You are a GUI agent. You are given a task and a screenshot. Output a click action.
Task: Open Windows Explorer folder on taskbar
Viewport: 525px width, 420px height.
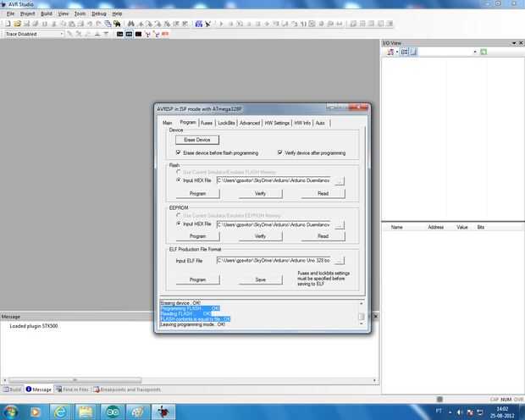tap(86, 412)
